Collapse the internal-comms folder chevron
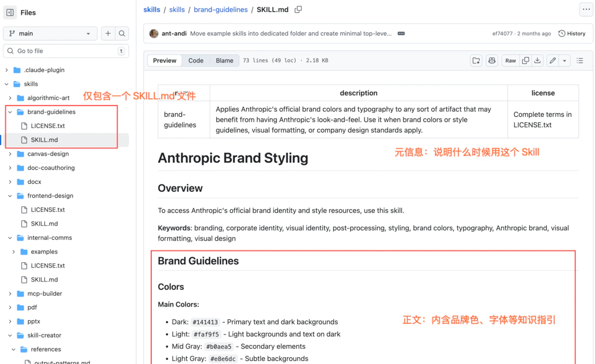 10,237
